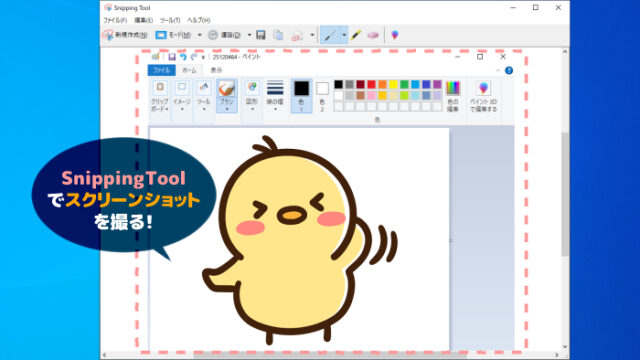
Task: Click the Redo arrow in Paint title bar
Action: (193, 57)
